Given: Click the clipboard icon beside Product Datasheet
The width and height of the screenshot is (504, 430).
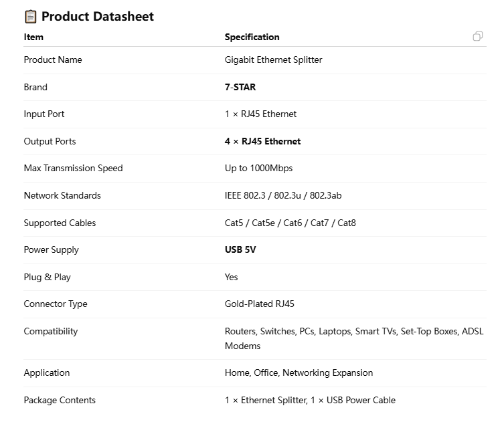Looking at the screenshot, I should click(31, 17).
